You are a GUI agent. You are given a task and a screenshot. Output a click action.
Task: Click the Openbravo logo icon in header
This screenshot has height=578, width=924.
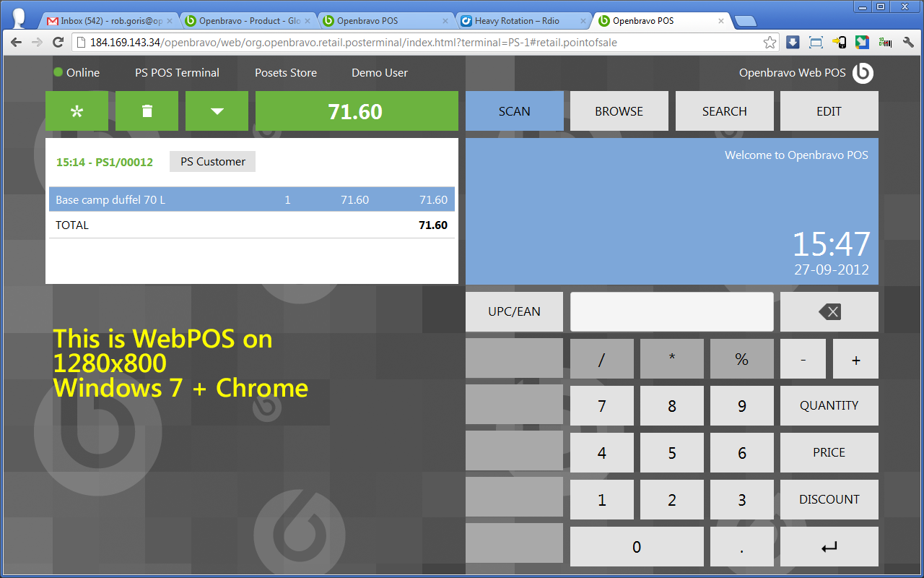point(863,73)
